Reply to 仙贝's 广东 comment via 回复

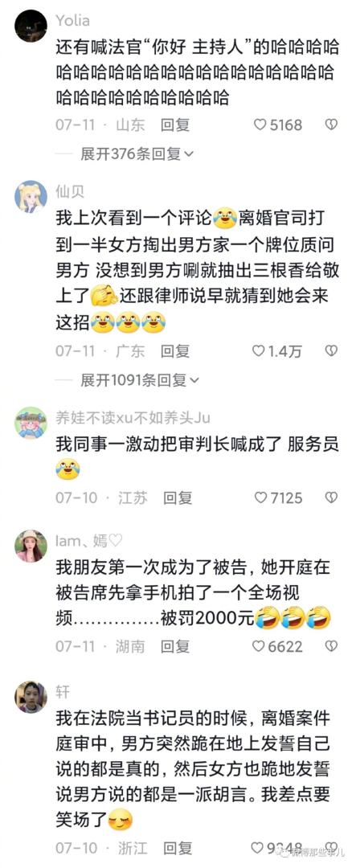pos(175,350)
